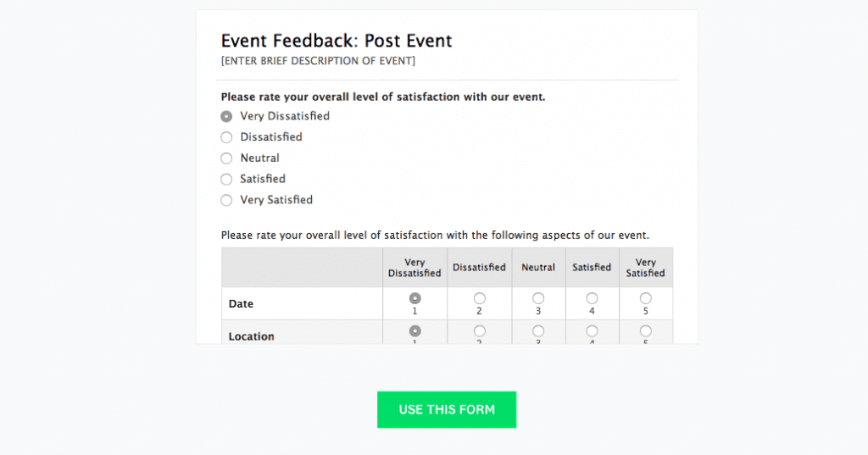Screen dimensions: 868x455
Task: Click the Event Feedback: Post Event title
Action: tap(337, 41)
